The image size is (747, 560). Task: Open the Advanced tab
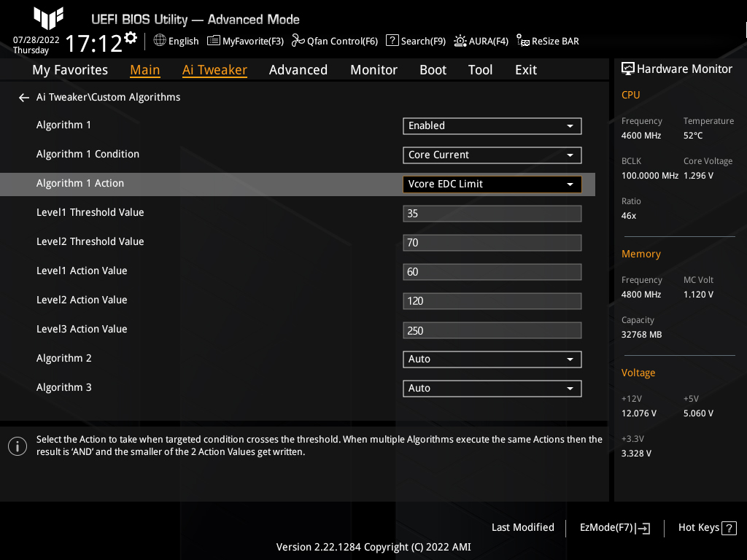[298, 70]
